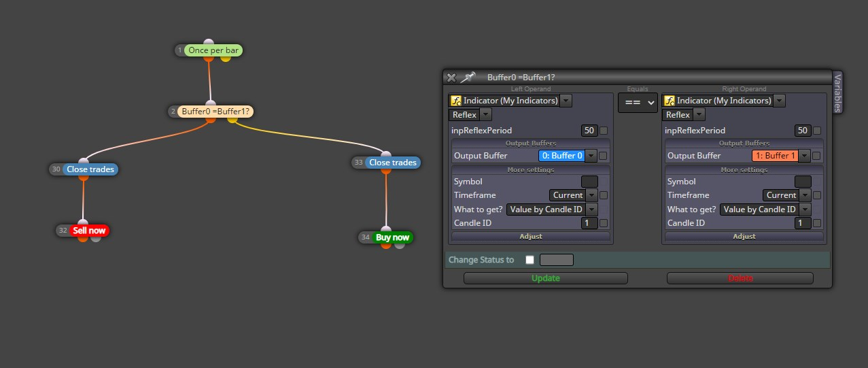Open right operand Indicator (My Indicators) dropdown

pyautogui.click(x=779, y=101)
